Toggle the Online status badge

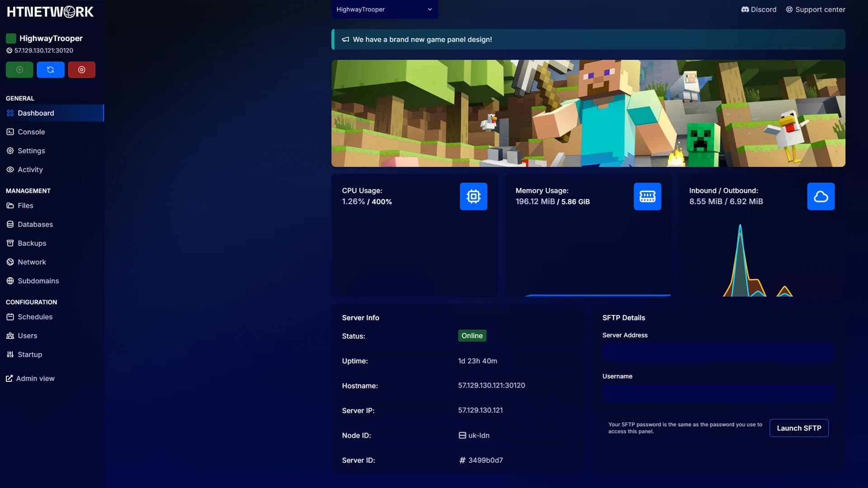pyautogui.click(x=472, y=336)
